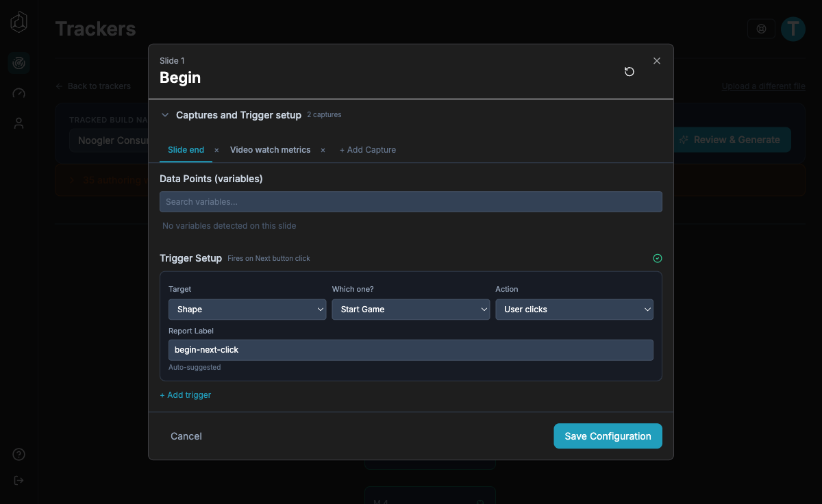Focus the Search variables field
Image resolution: width=822 pixels, height=504 pixels.
(x=411, y=202)
